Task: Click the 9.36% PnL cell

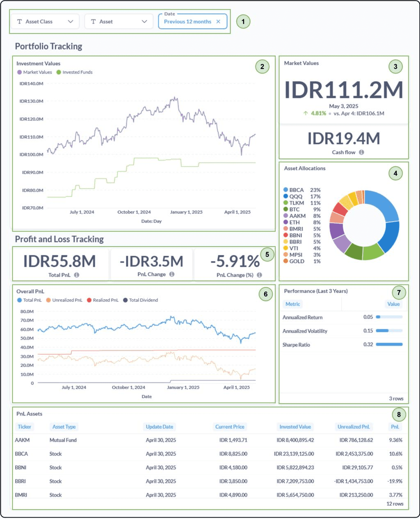Action: 396,440
